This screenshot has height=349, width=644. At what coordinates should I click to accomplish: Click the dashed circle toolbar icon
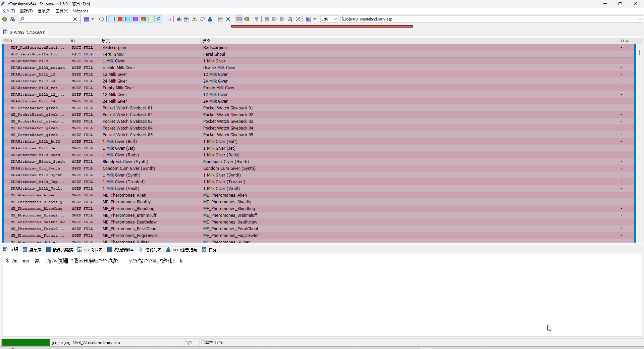point(102,19)
